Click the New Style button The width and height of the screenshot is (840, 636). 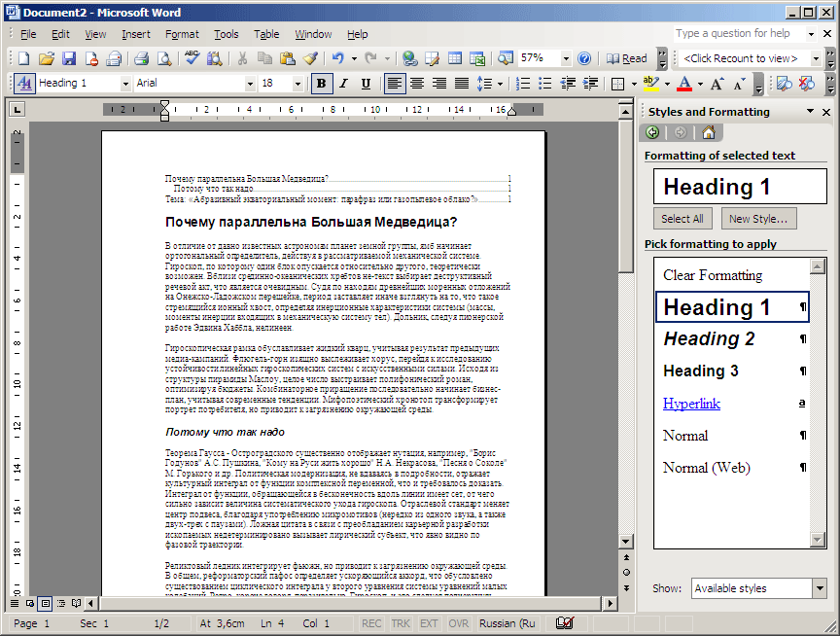(x=757, y=219)
